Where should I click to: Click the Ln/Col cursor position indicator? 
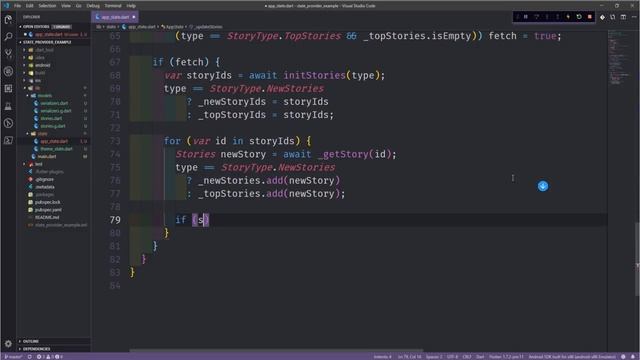pos(409,357)
